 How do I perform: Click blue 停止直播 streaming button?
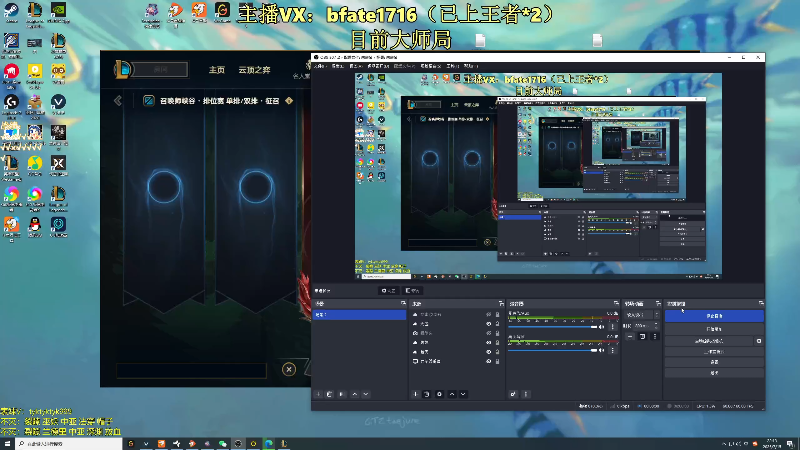714,316
